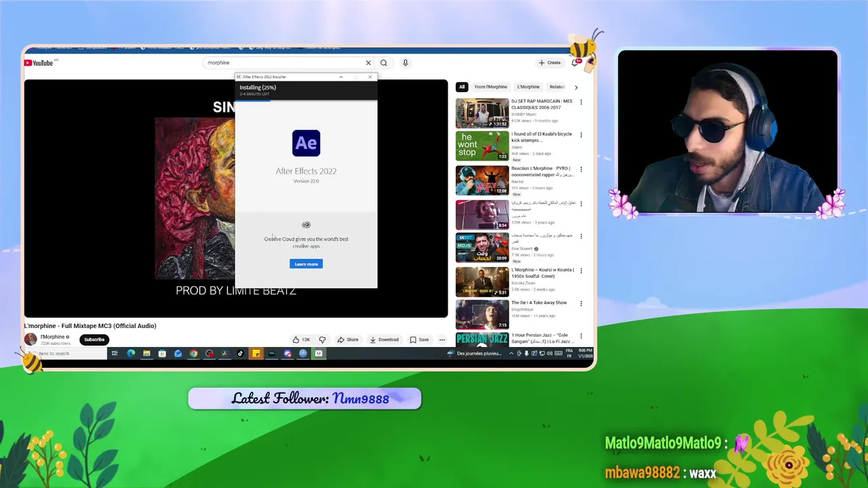Click the installer progress bar
This screenshot has width=868, height=488.
point(306,101)
